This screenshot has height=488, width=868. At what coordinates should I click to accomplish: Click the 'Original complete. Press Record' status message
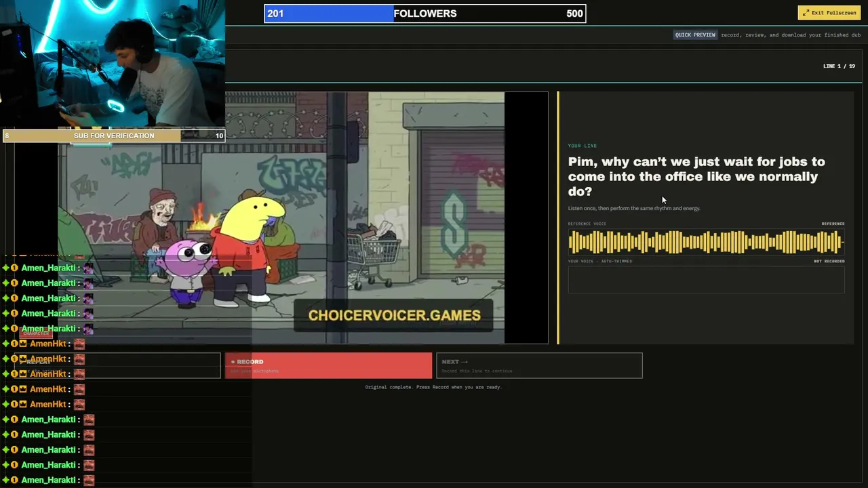click(x=433, y=387)
